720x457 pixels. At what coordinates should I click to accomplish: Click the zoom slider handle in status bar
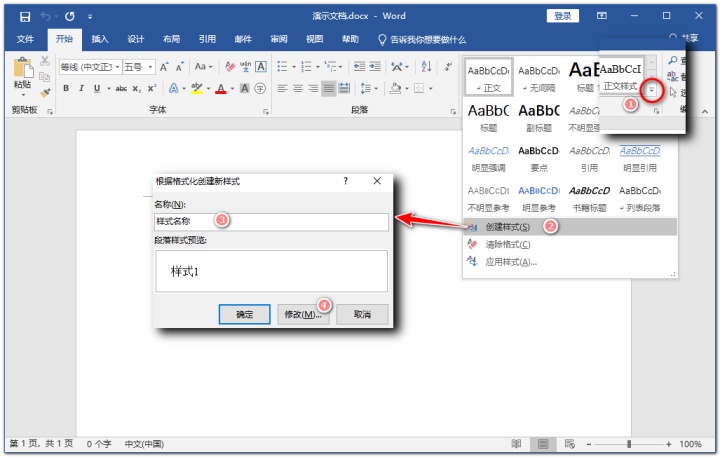629,444
